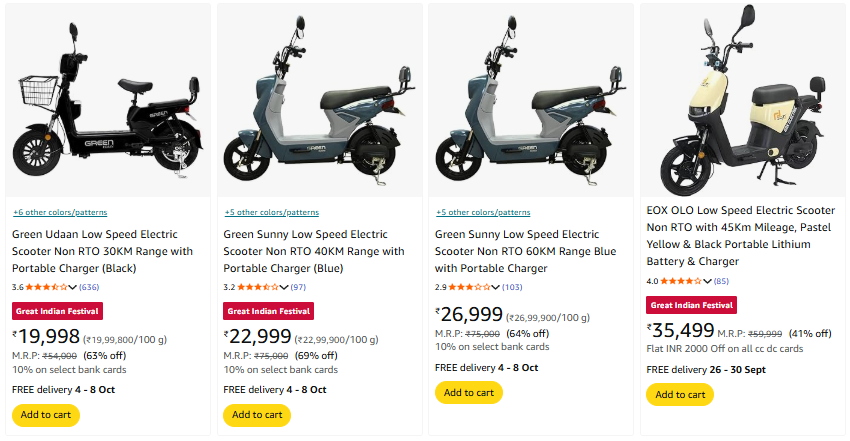This screenshot has height=441, width=850.
Task: View '+5 other colors/patterns' for Sunny 60KM
Action: click(x=483, y=212)
